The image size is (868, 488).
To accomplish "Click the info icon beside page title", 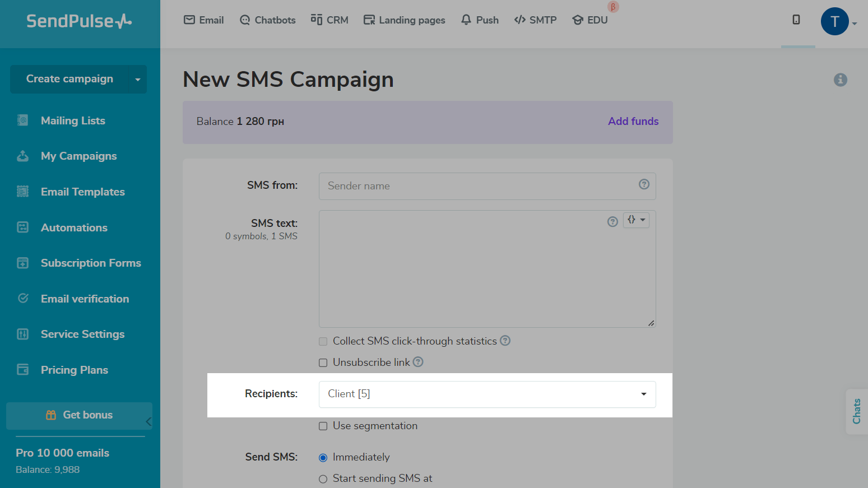I will coord(840,80).
